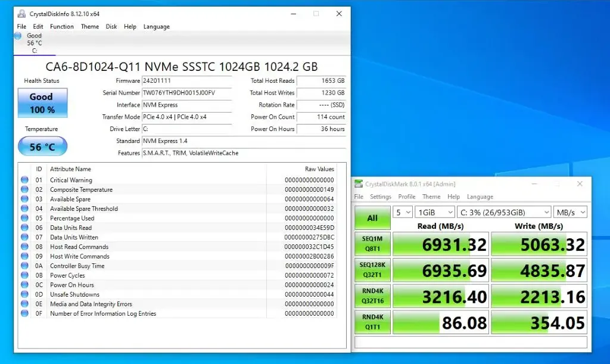Click the Firmware field 24201111

point(186,80)
